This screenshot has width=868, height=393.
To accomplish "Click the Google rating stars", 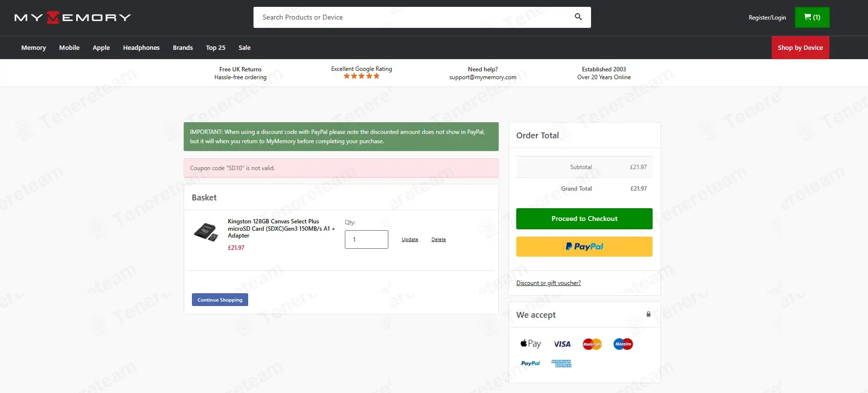I will 361,76.
